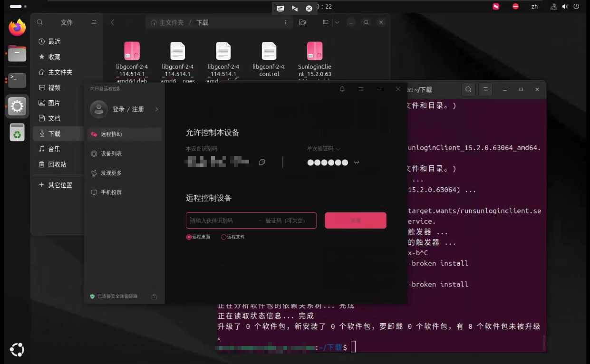This screenshot has height=364, width=590.
Task: Click search-folder icon in Files header
Action: 302,22
